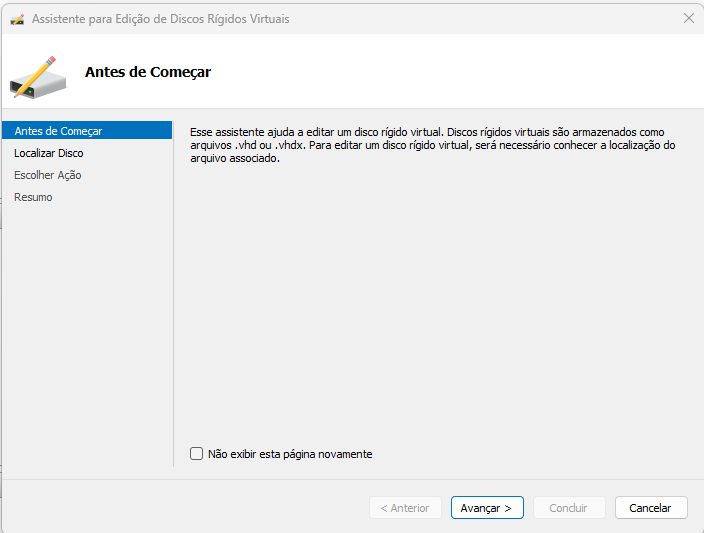Click the '< Anterior' button

[x=405, y=508]
